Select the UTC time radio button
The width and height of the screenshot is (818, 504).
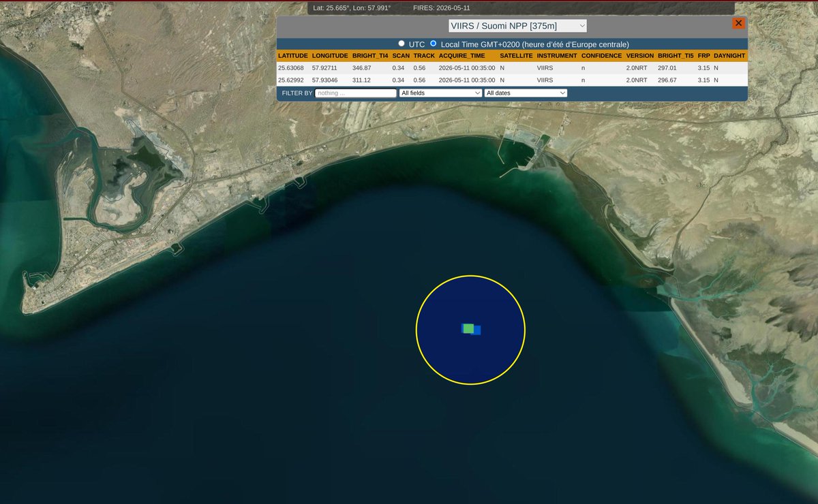[402, 44]
